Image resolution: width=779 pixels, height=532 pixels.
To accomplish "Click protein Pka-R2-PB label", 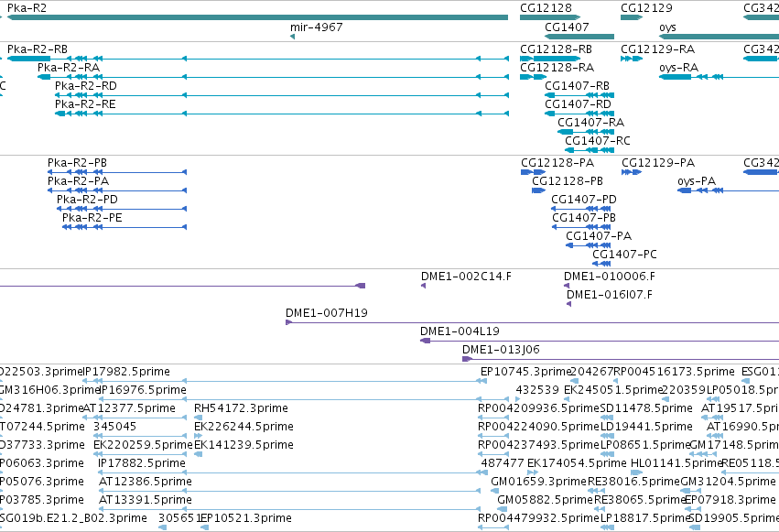I will [x=78, y=163].
